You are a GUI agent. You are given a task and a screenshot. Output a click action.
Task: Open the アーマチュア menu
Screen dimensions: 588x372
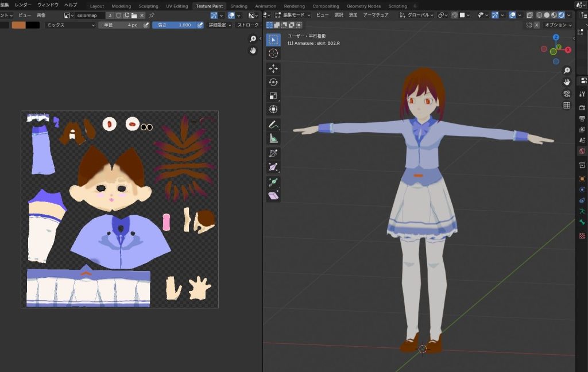376,15
